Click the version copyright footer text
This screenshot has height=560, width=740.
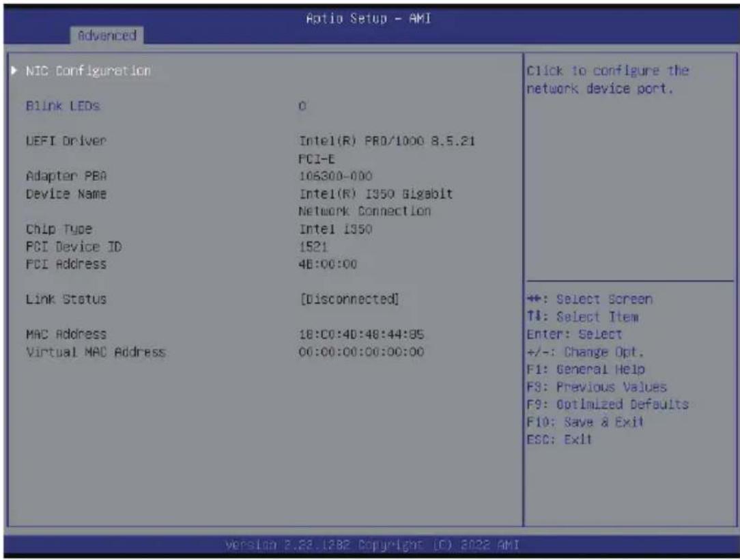point(372,545)
